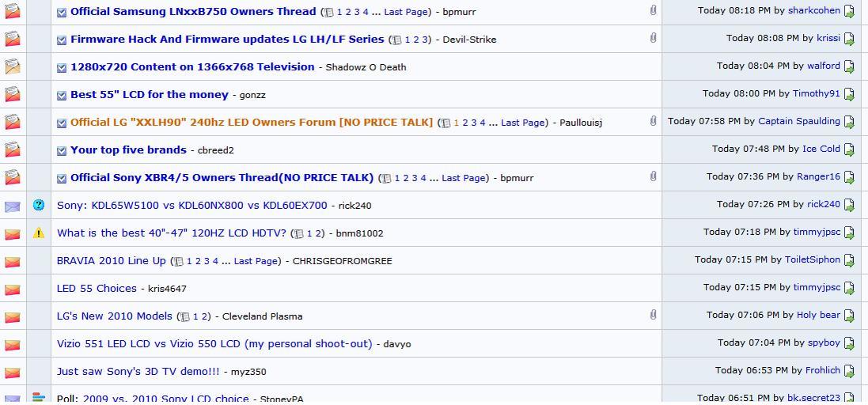Click envelope icon for Your top five brands
The height and width of the screenshot is (405, 868).
point(12,150)
